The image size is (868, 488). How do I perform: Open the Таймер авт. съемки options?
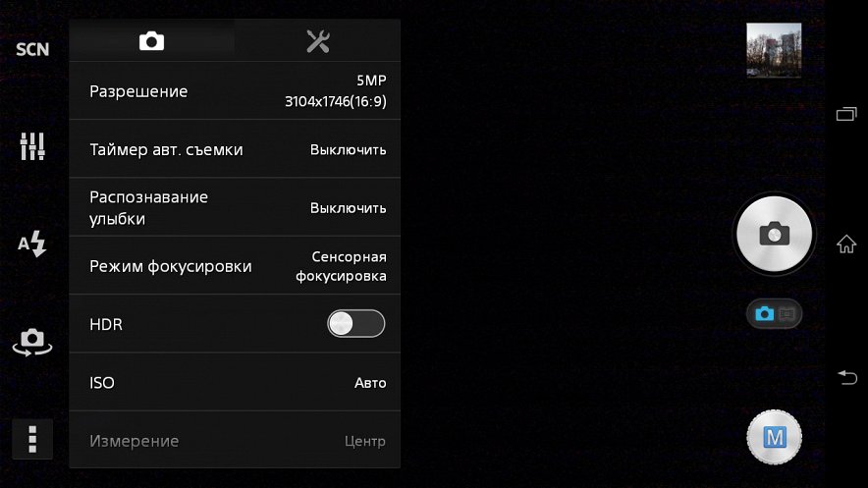(x=235, y=149)
